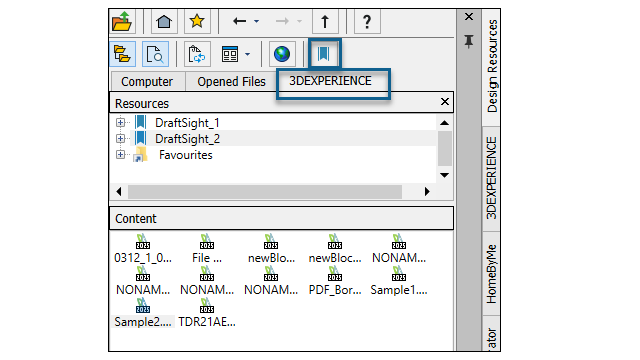The image size is (640, 360).
Task: Toggle the Tree View folder icon
Action: [x=122, y=54]
